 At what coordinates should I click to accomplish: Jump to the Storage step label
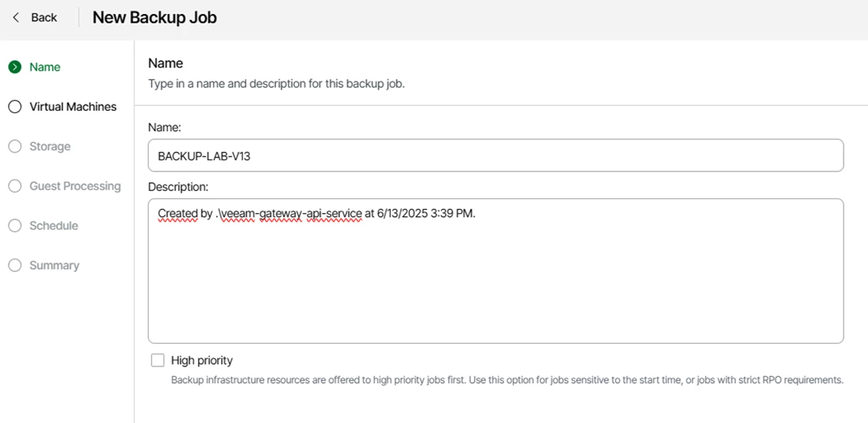pyautogui.click(x=50, y=146)
